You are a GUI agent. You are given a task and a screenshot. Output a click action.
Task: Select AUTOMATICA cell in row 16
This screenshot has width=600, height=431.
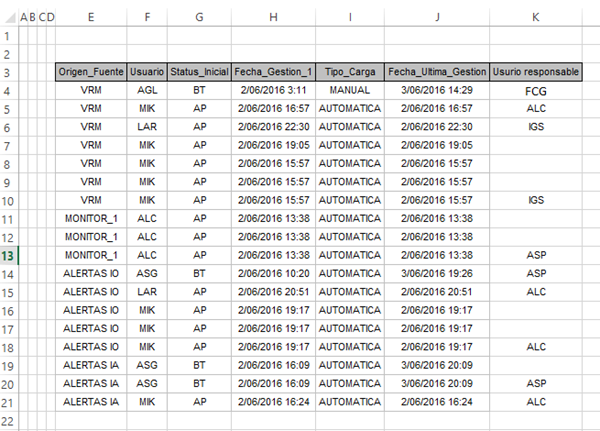[350, 310]
